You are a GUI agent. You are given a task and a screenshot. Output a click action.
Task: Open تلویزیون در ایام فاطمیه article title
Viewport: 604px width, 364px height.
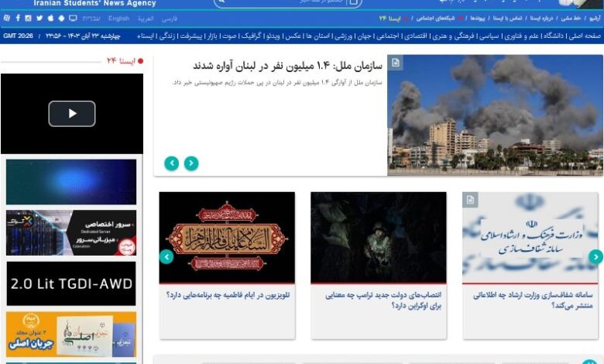(228, 294)
